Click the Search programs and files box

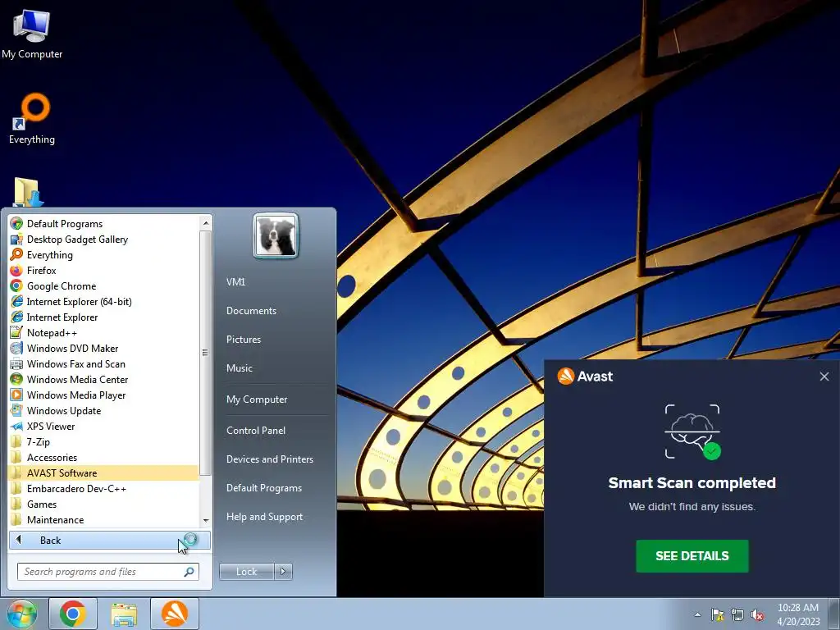pyautogui.click(x=107, y=572)
